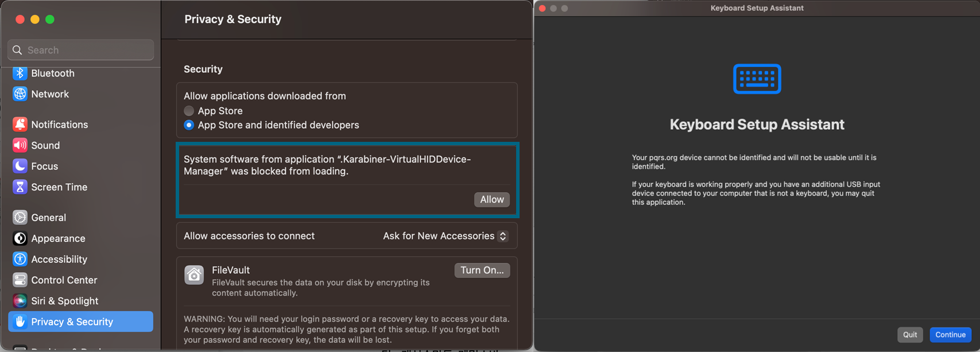The width and height of the screenshot is (980, 352).
Task: Allow Karabiner-VirtualHIDDevice-Manager system software
Action: click(x=492, y=199)
